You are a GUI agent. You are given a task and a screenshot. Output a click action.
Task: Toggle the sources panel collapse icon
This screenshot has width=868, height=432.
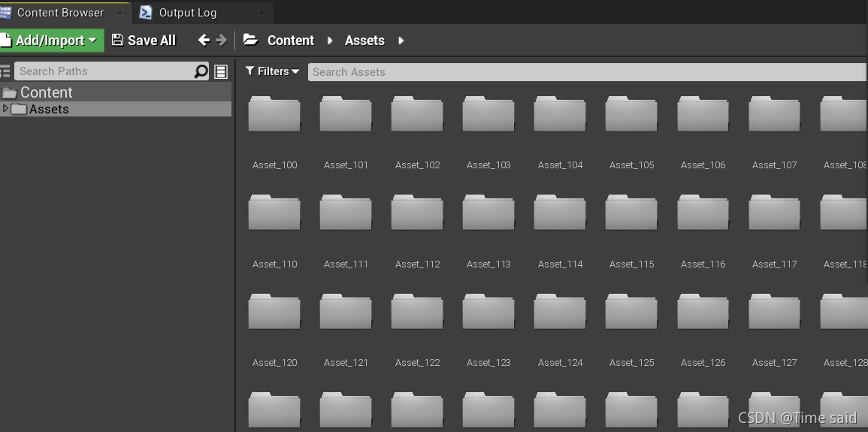[5, 71]
